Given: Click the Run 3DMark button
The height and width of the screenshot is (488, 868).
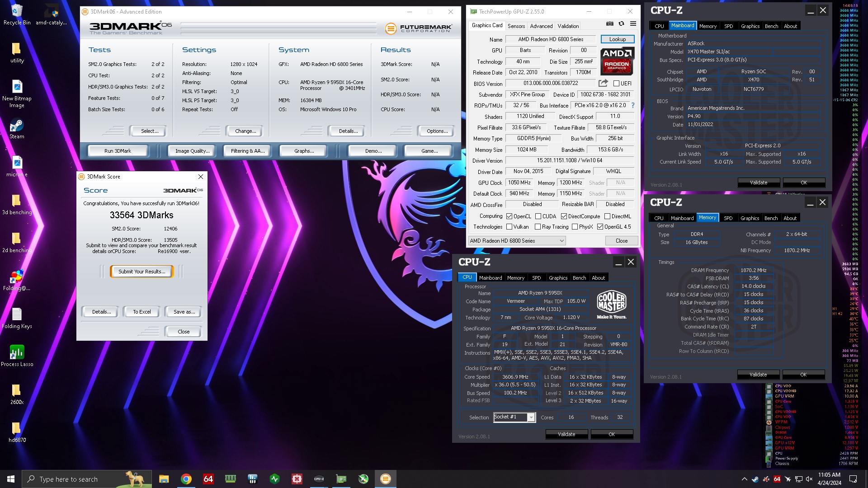Looking at the screenshot, I should coord(118,151).
